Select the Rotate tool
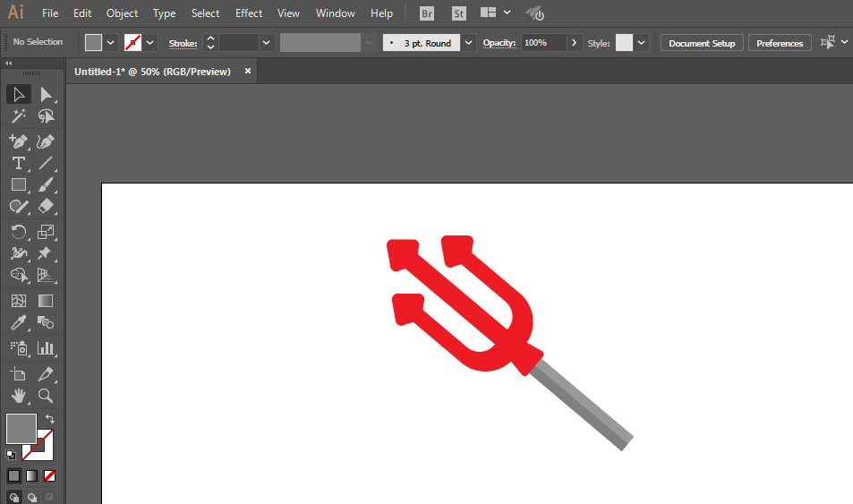This screenshot has width=853, height=504. tap(19, 232)
